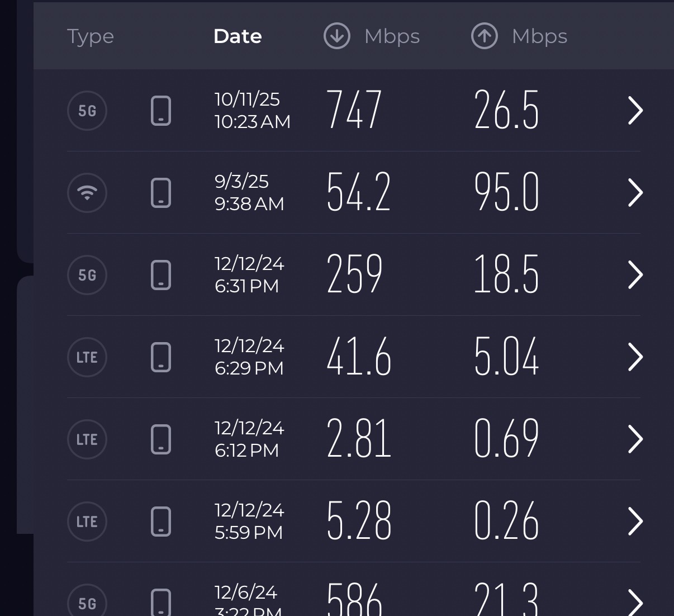Screen dimensions: 674x616
Task: Click the phone device icon for 10/11/25 test
Action: [161, 111]
